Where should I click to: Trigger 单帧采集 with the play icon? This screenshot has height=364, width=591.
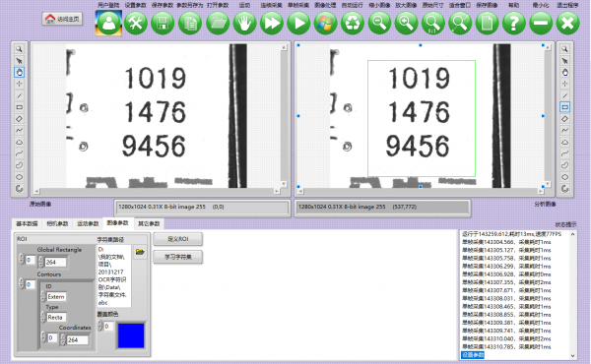[298, 23]
